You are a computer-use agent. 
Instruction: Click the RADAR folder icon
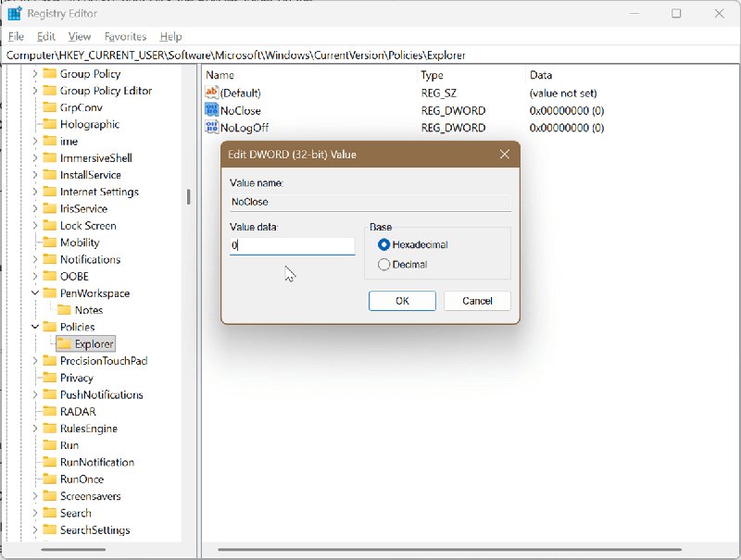pos(50,412)
